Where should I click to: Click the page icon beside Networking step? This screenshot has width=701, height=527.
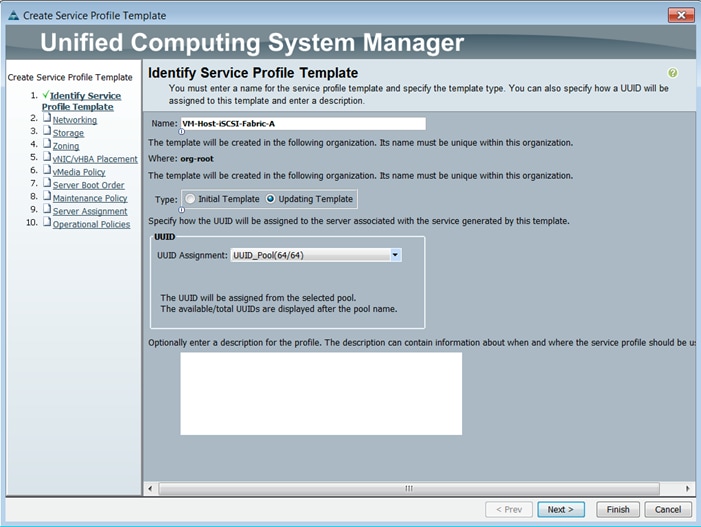[47, 118]
